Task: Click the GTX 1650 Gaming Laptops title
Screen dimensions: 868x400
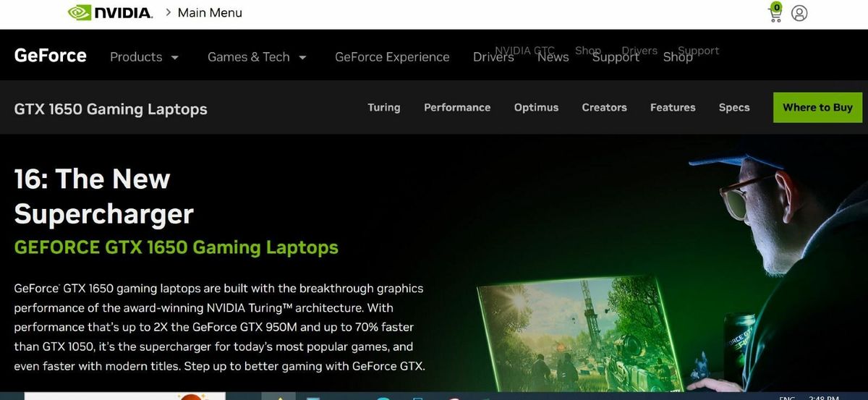Action: click(111, 109)
